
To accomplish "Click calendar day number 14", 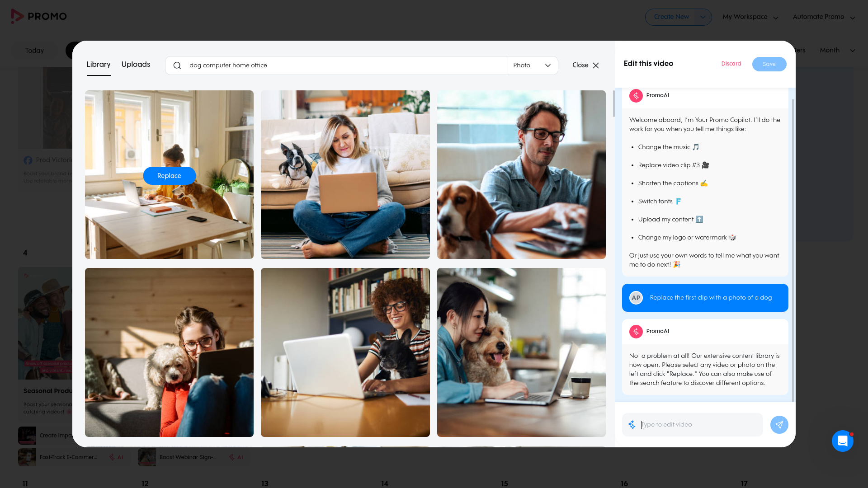I will click(385, 483).
